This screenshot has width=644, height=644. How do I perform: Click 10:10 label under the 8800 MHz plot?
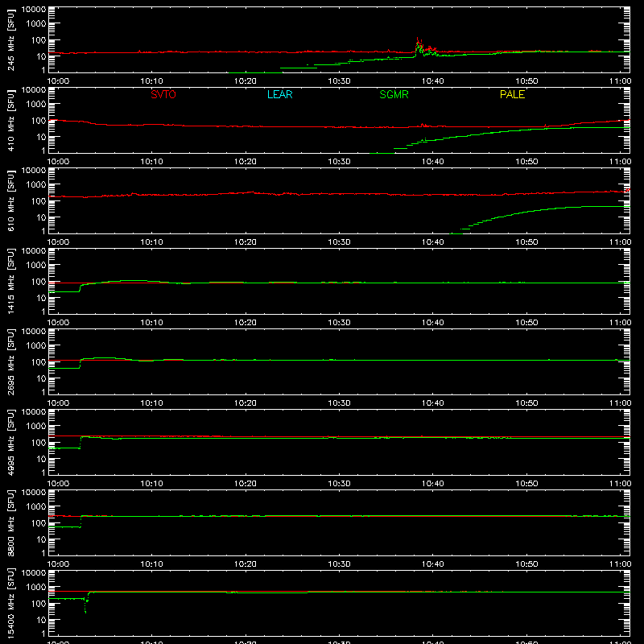coord(151,564)
